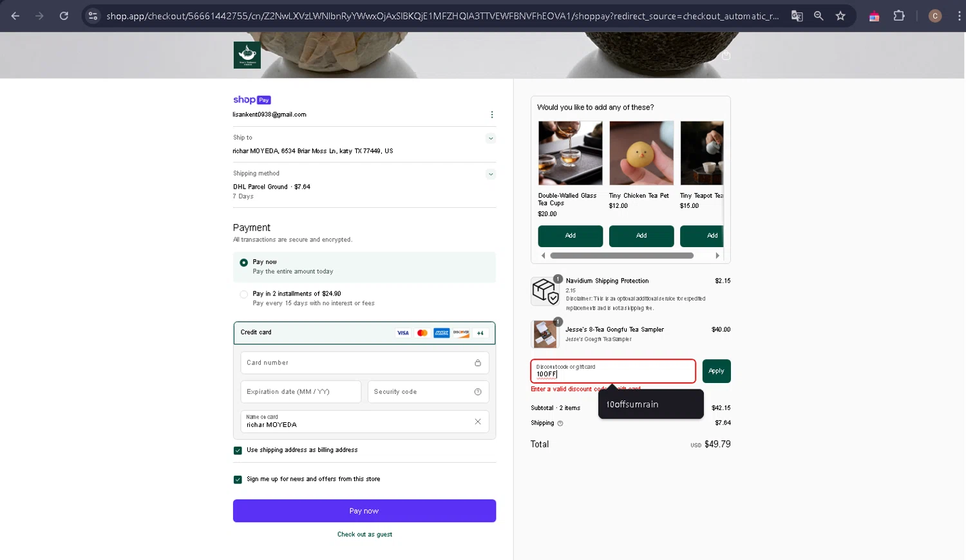Click the email lisankent0938@gmail.com
966x560 pixels.
pyautogui.click(x=269, y=115)
